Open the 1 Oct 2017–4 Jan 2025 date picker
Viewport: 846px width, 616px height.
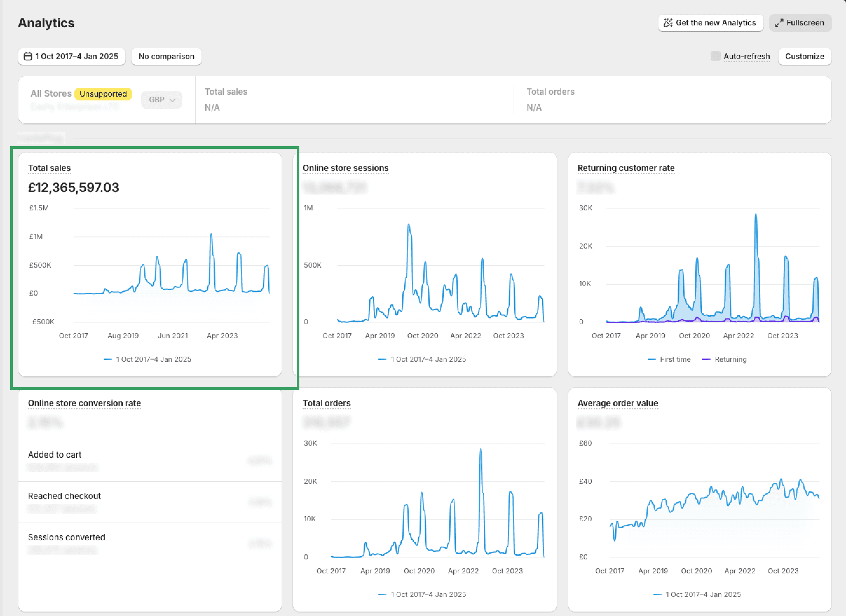tap(72, 56)
